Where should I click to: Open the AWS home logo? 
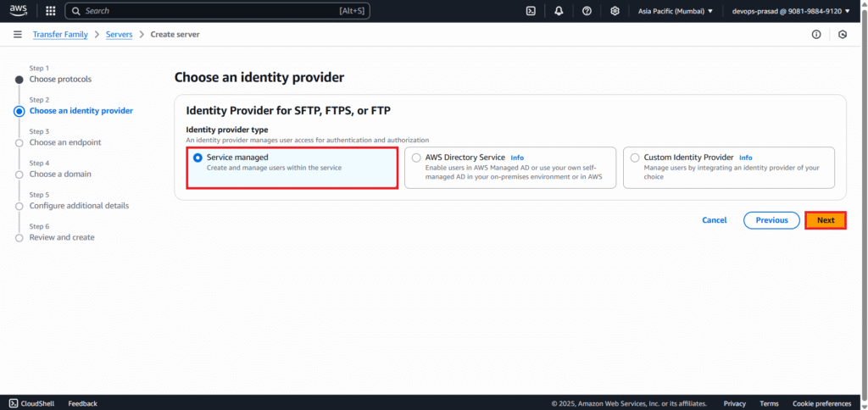pyautogui.click(x=19, y=10)
